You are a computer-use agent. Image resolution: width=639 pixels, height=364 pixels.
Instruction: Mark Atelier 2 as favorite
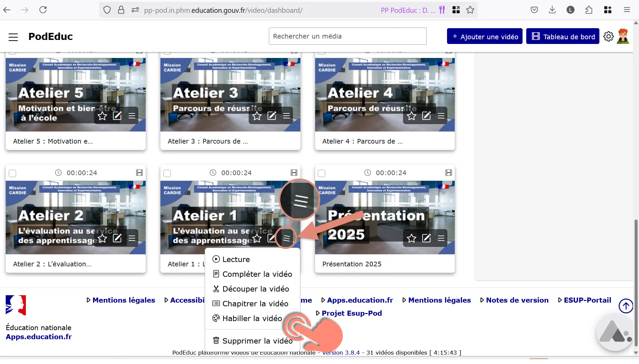[102, 239]
